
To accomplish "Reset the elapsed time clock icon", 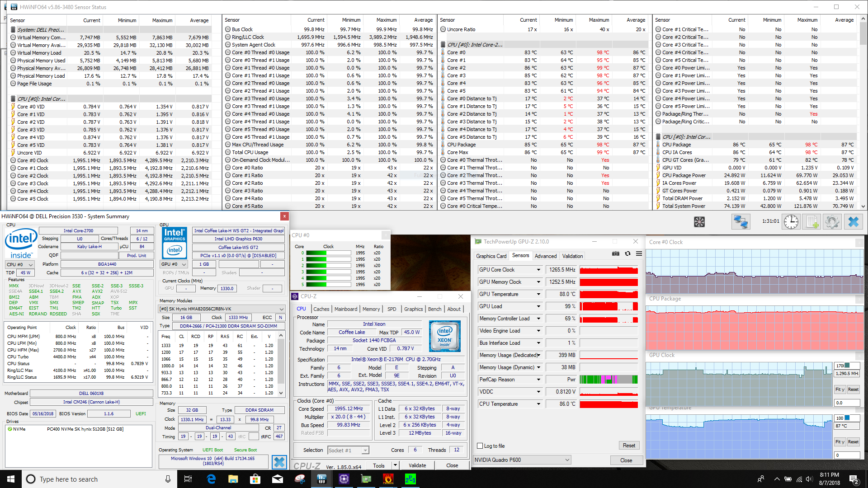I will (791, 222).
